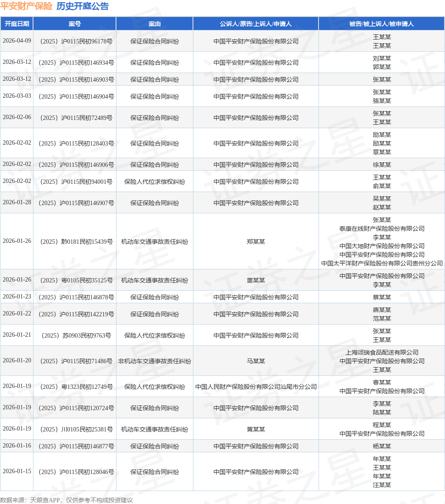The width and height of the screenshot is (445, 504).
Task: Select date 2026-04-09
Action: [x=17, y=40]
